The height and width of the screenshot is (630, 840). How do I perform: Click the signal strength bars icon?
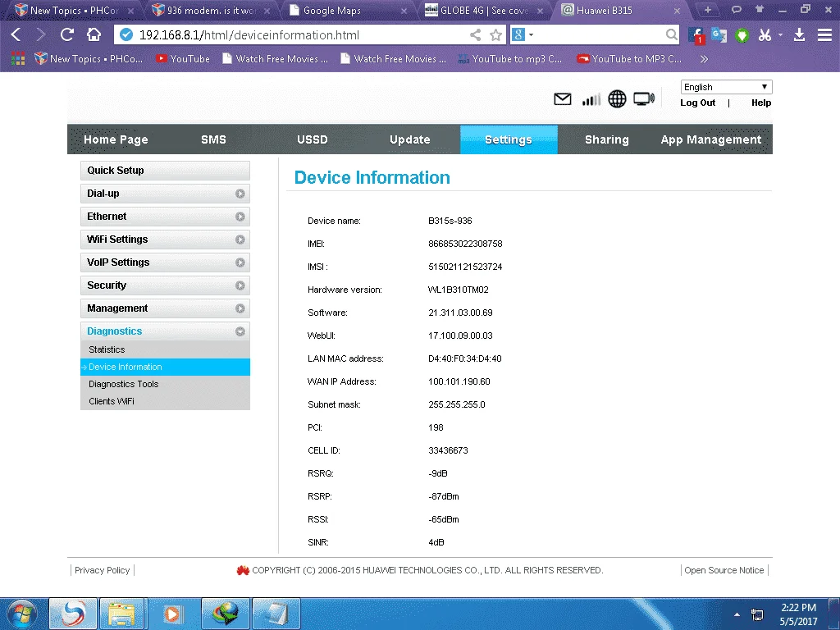coord(591,99)
